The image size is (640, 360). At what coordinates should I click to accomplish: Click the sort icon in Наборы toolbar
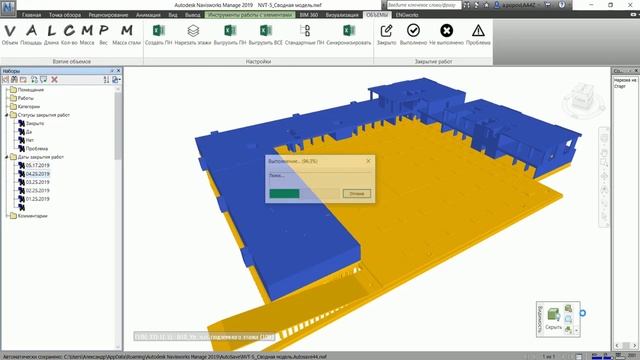tap(106, 80)
